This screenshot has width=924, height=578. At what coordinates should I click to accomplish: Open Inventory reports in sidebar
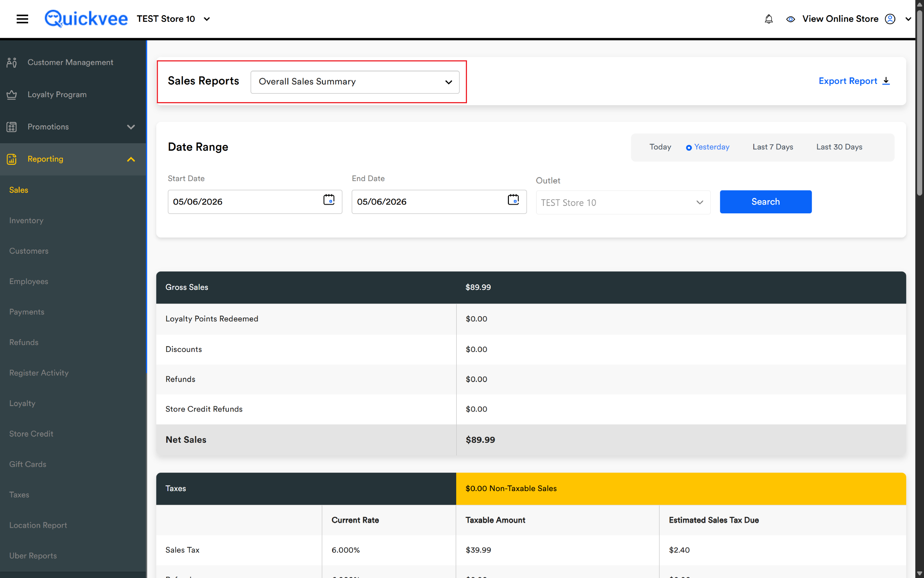pyautogui.click(x=26, y=221)
